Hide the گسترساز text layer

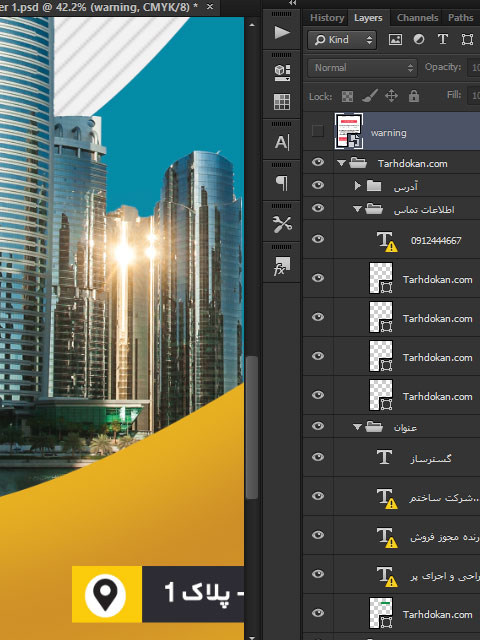tap(318, 457)
